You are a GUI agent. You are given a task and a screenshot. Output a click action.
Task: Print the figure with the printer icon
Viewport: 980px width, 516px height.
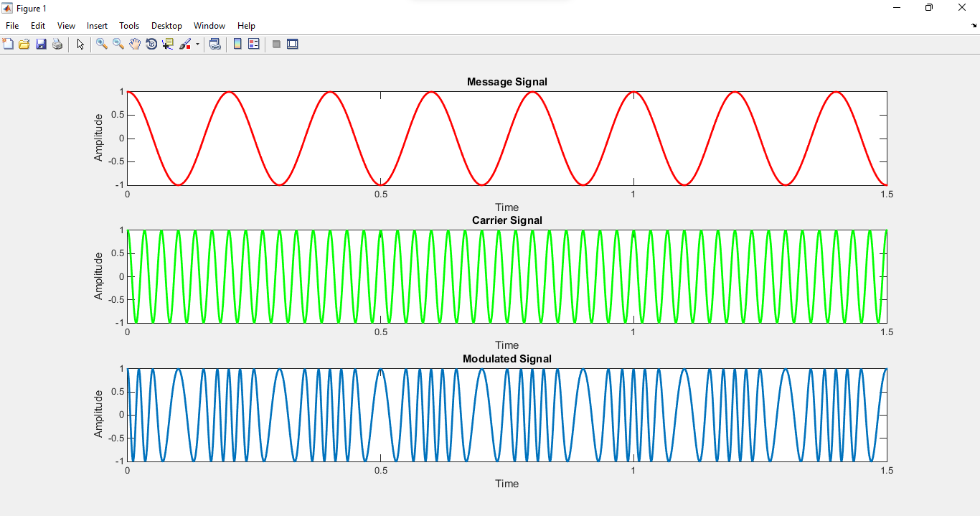coord(57,44)
